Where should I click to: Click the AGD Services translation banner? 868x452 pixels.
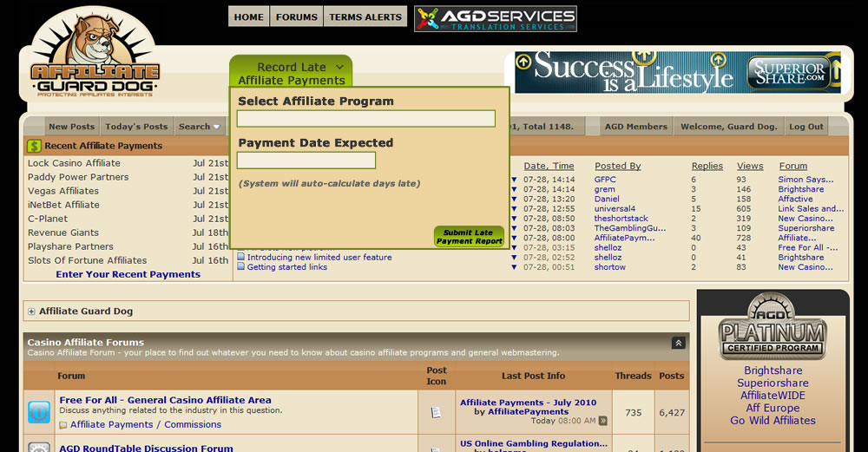tap(496, 19)
